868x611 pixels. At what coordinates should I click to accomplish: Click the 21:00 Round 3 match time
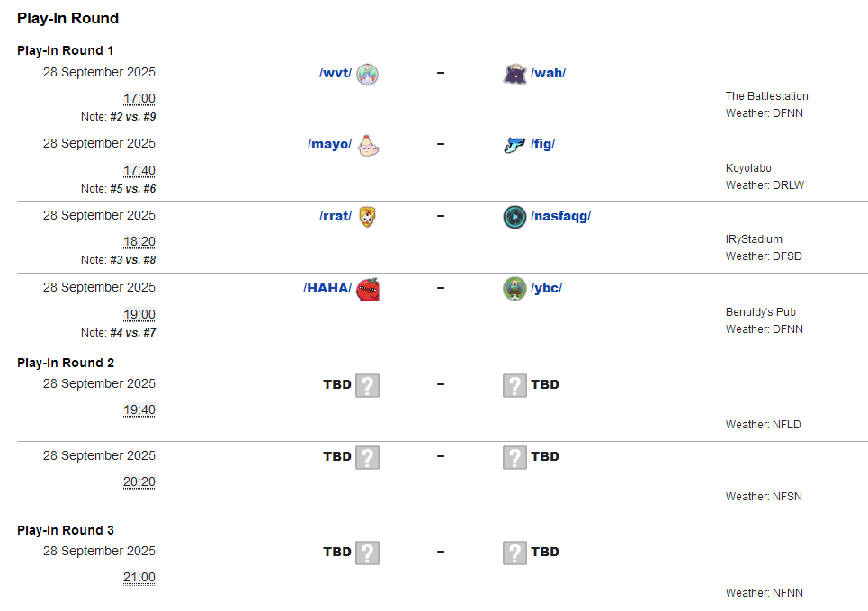click(x=139, y=577)
